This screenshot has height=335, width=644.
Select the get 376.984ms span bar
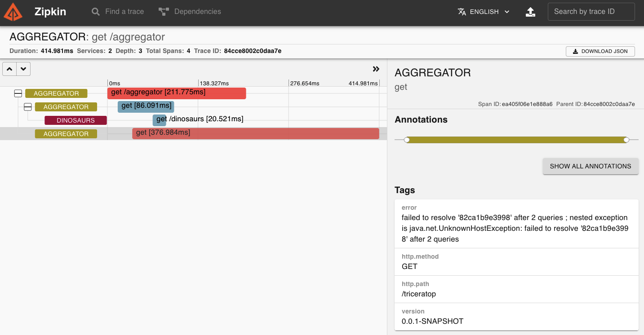click(x=256, y=133)
